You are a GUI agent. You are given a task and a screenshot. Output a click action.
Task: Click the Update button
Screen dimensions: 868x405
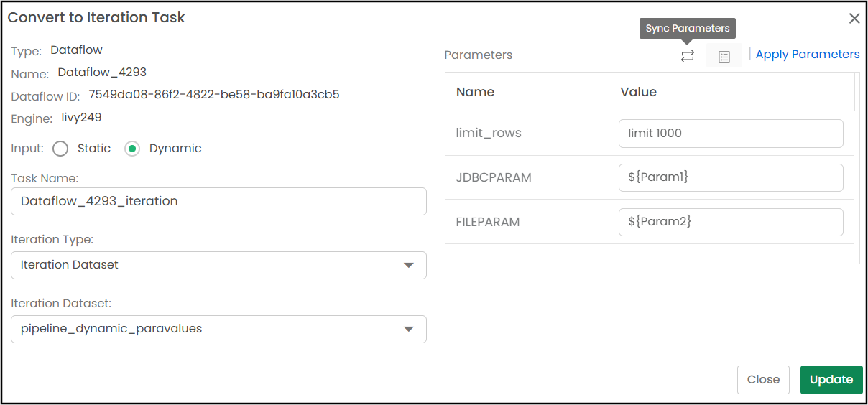(831, 380)
